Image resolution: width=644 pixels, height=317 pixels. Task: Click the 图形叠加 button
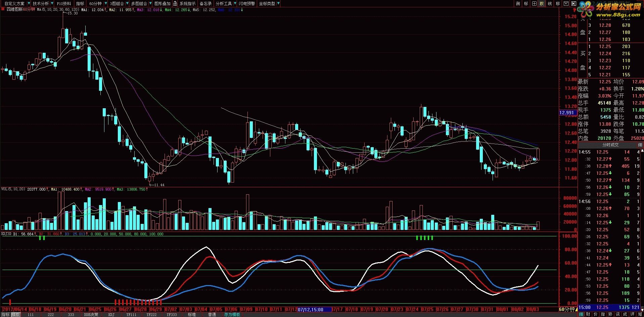tap(163, 3)
